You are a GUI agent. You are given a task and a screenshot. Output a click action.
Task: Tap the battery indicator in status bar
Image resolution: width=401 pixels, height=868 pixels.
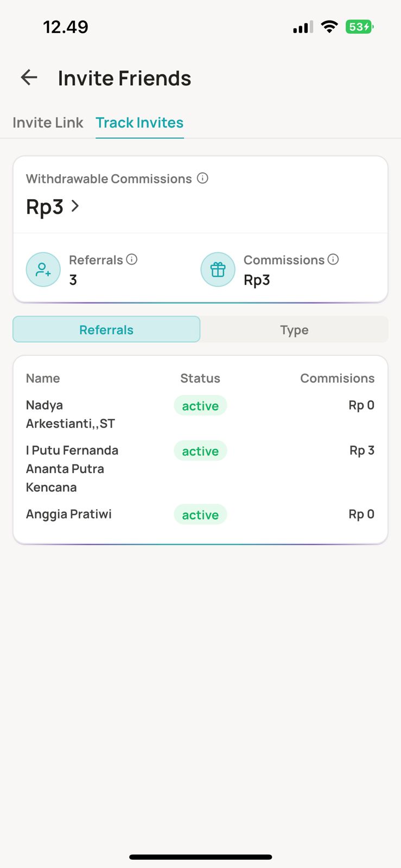pos(359,27)
